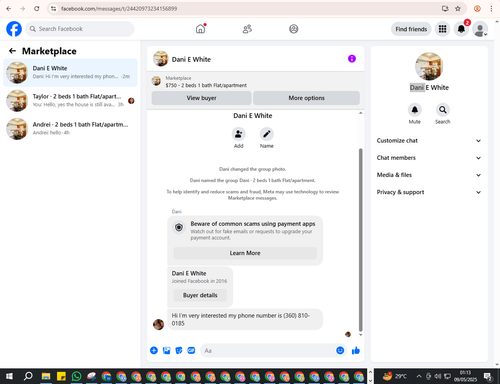Viewport: 500px width, 384px height.
Task: Mute the conversation with bell icon
Action: [x=415, y=110]
